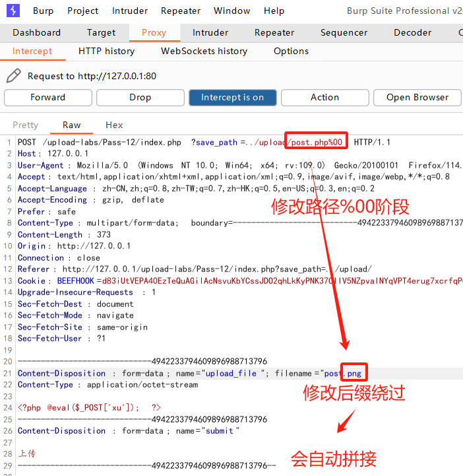This screenshot has width=463, height=476.
Task: Click the Origin header line
Action: [74, 246]
